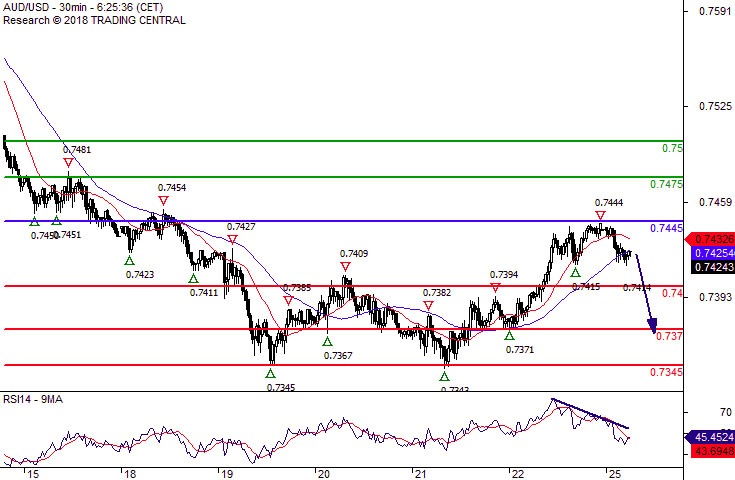Select the red 0.7345 support level label
735x480 pixels.
666,372
